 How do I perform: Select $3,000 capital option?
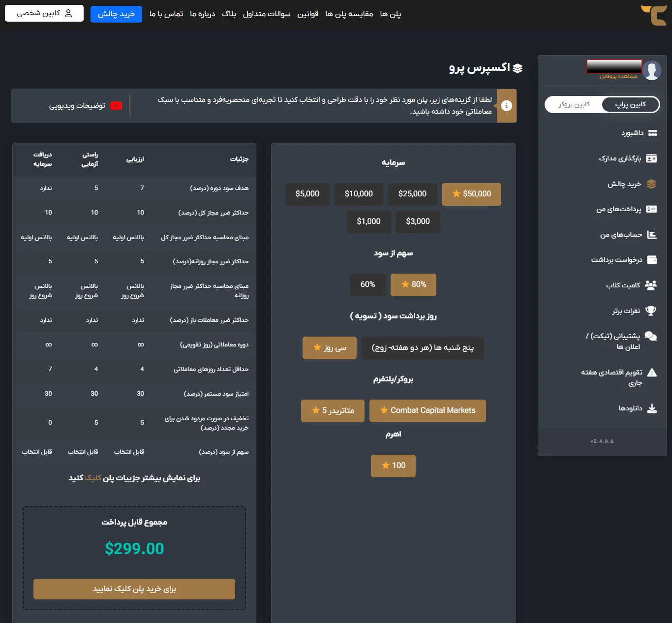tap(418, 221)
